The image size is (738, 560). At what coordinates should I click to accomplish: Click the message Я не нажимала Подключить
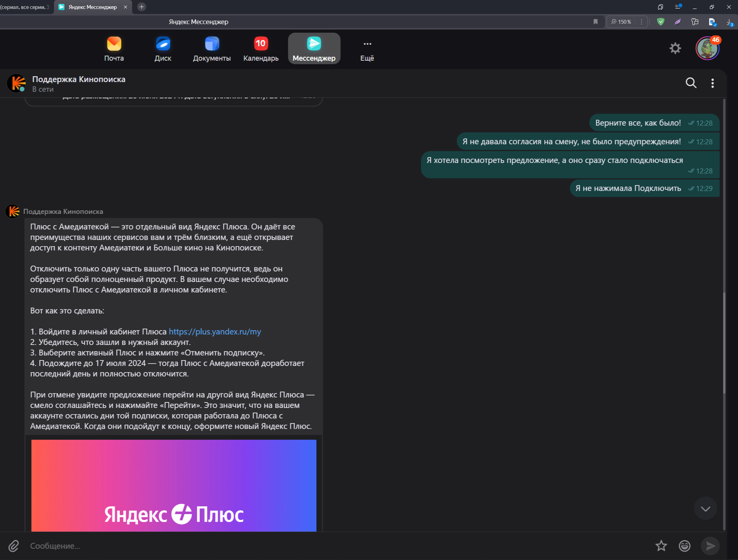coord(644,188)
